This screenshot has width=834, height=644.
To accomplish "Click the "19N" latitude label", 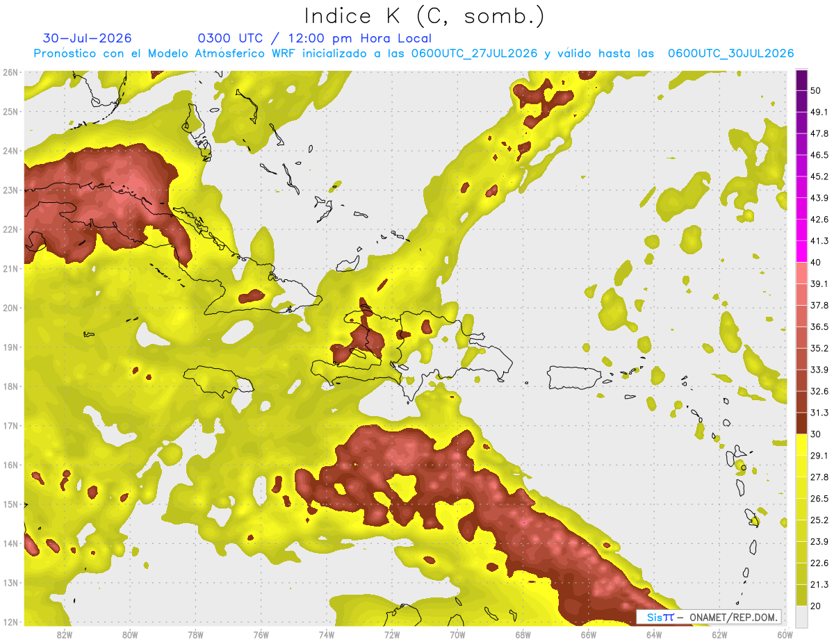I will tap(10, 347).
